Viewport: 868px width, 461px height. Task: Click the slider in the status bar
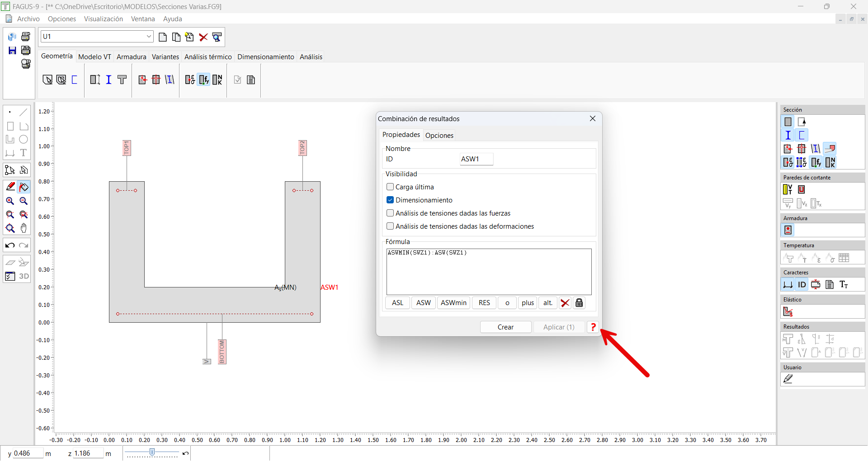(152, 452)
